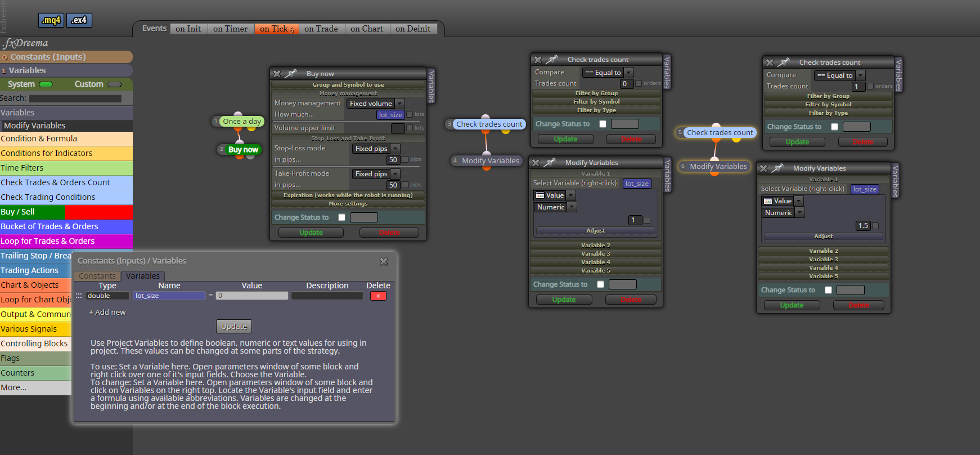Click drag handle icon beside double type
Viewport: 980px width, 455px height.
tap(79, 296)
